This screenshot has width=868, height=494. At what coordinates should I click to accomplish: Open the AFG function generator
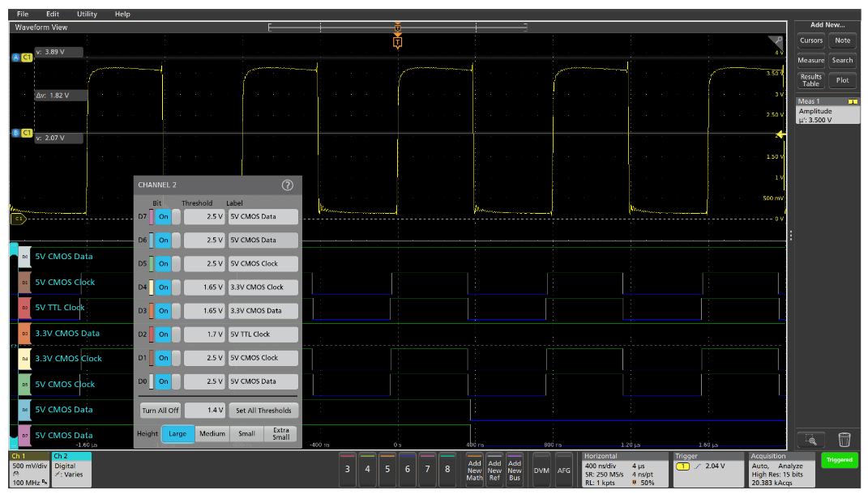point(565,469)
